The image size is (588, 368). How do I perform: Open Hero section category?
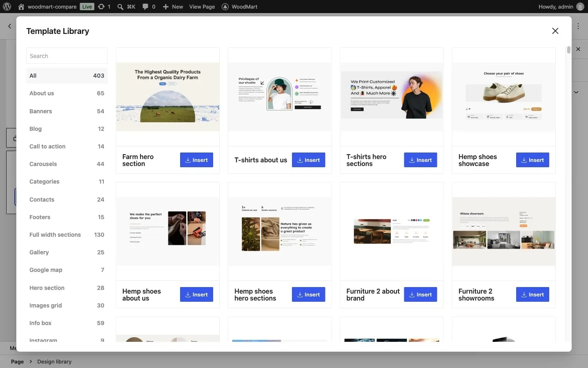(x=67, y=288)
